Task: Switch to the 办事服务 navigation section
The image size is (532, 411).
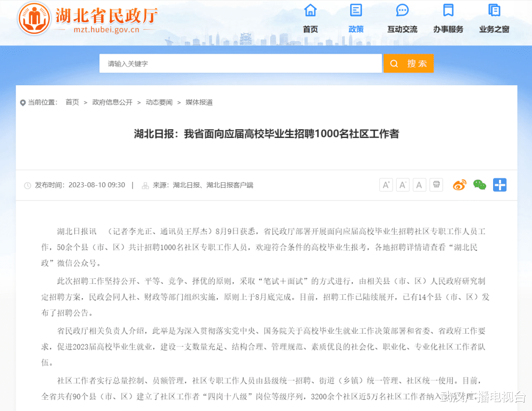Action: [448, 29]
